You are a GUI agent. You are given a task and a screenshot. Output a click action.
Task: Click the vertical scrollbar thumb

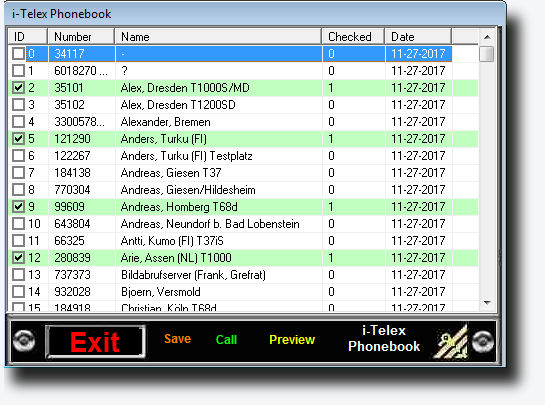pos(487,54)
